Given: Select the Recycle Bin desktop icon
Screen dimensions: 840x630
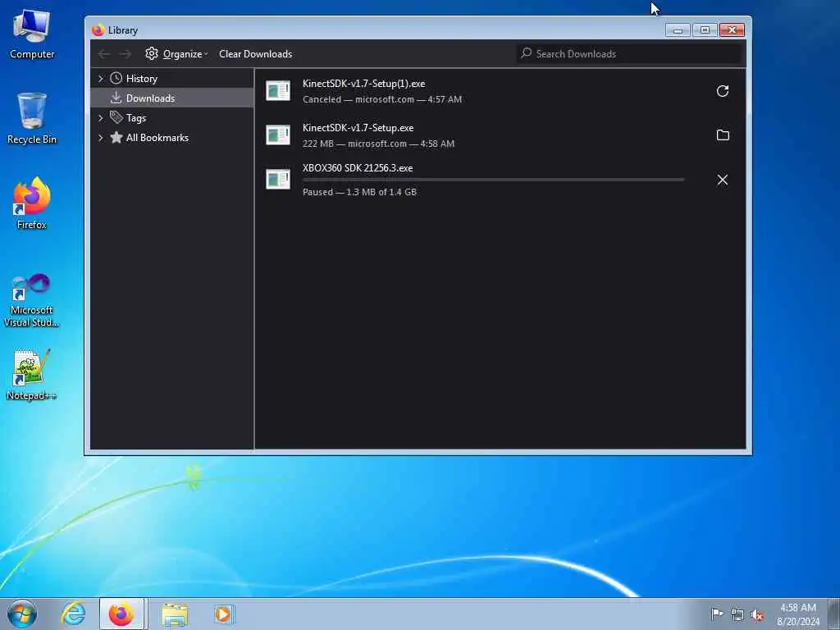Looking at the screenshot, I should 32,118.
